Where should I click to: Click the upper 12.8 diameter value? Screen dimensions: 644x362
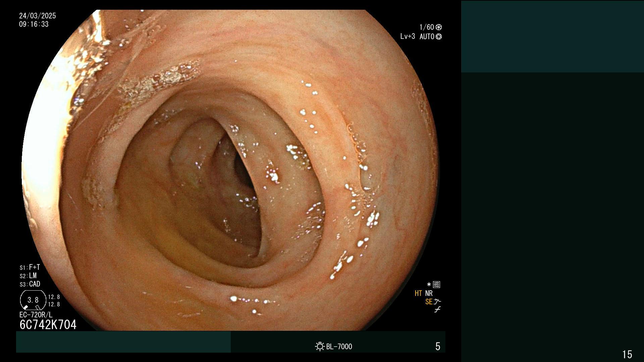[54, 297]
